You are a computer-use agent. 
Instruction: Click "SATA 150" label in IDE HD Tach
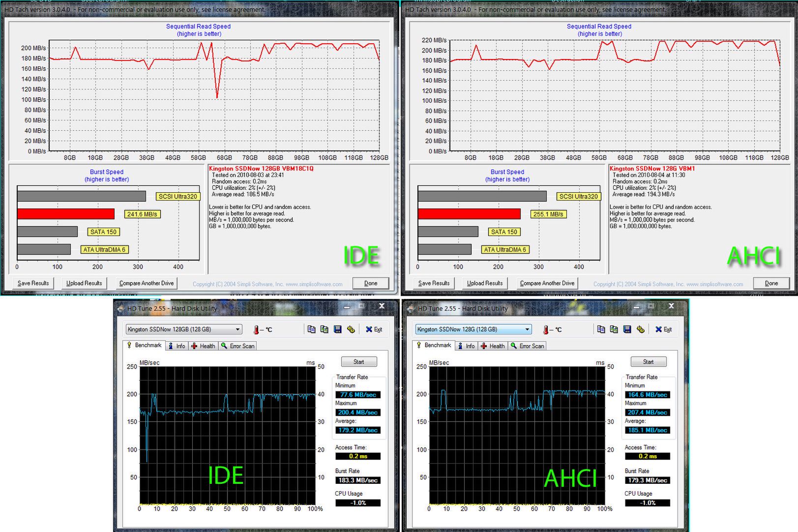[103, 232]
